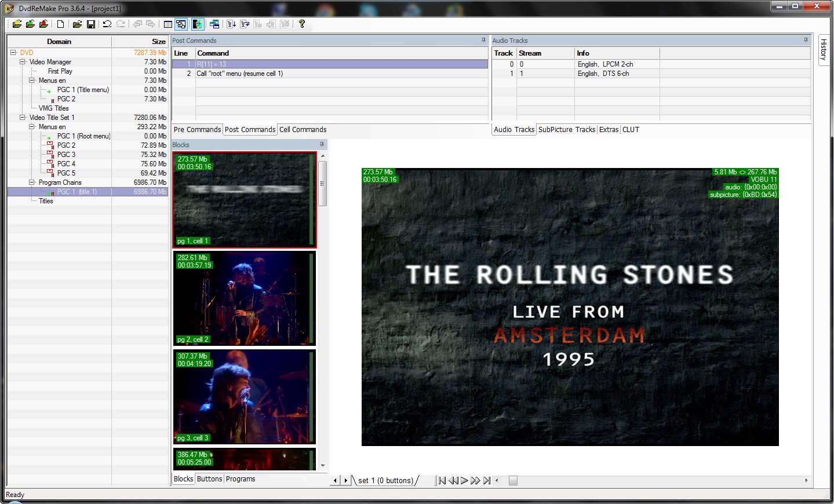Open the History side panel
The image size is (834, 504).
click(x=823, y=49)
